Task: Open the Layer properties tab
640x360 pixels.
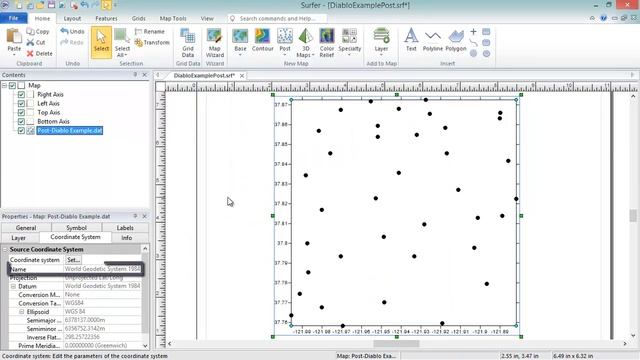Action: [18, 238]
